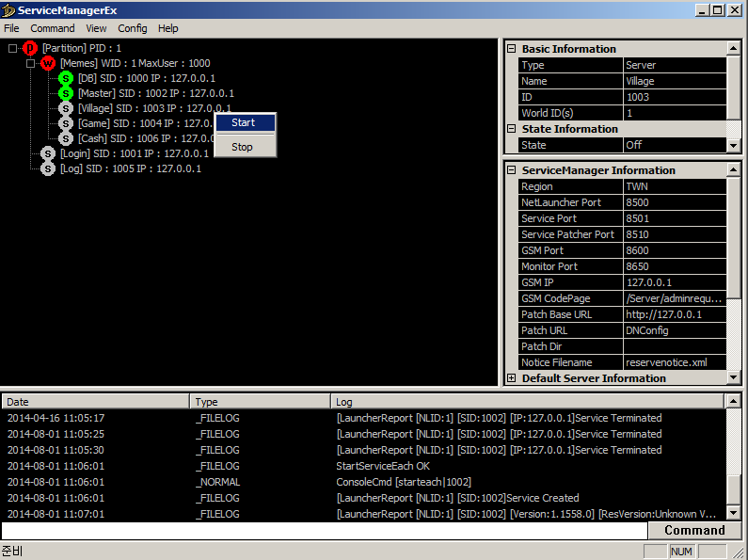
Task: Click the _NORMAL type log cell
Action: (x=218, y=482)
